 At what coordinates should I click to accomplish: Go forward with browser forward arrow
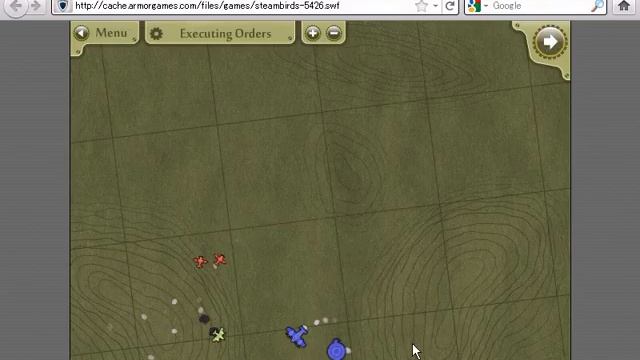pyautogui.click(x=36, y=6)
